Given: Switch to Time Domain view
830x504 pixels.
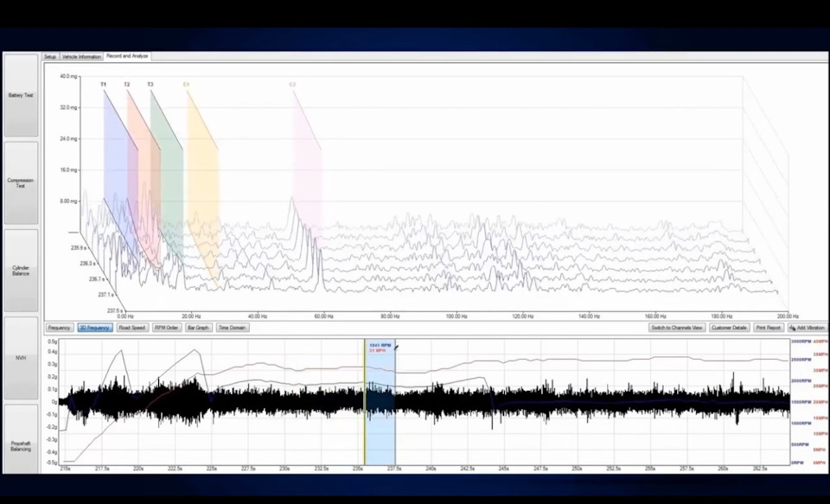Looking at the screenshot, I should (232, 328).
